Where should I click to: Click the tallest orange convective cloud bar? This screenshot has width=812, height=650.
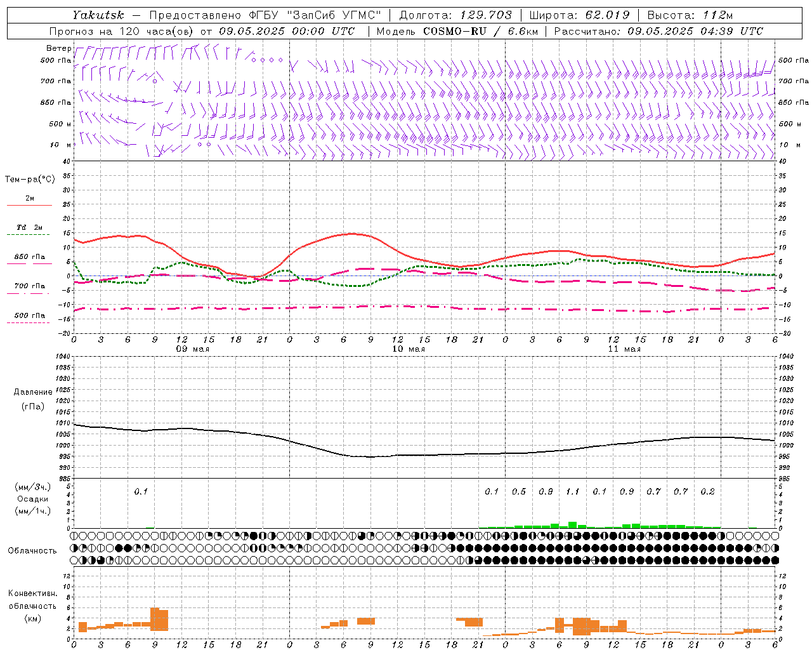155,619
